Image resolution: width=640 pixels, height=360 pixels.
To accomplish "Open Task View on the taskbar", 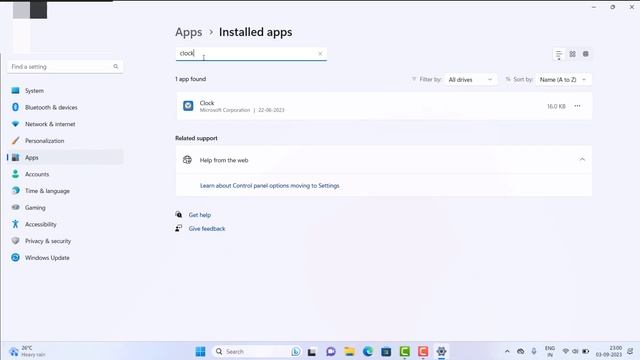I will [312, 352].
